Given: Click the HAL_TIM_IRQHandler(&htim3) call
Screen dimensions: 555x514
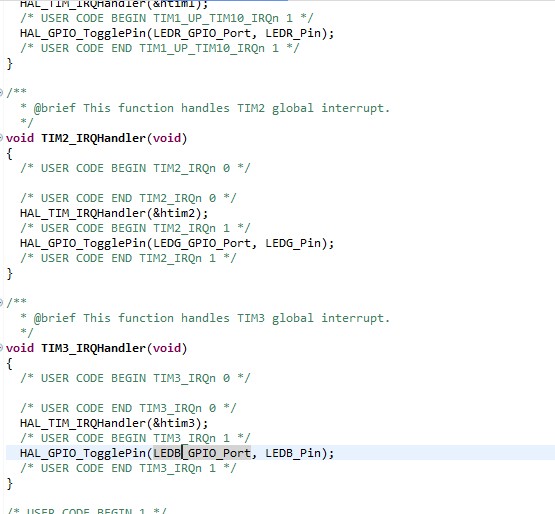Looking at the screenshot, I should (x=114, y=423).
